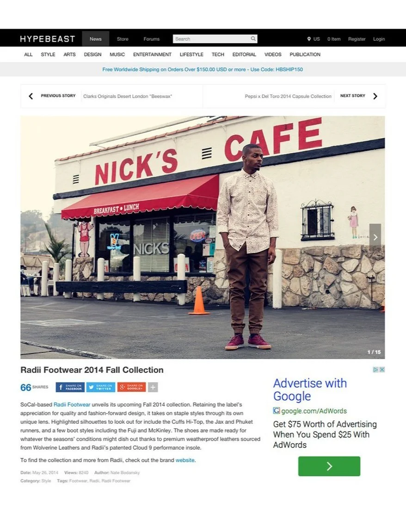Viewport: 406px width, 532px height.
Task: Share on Twitter button
Action: point(101,387)
